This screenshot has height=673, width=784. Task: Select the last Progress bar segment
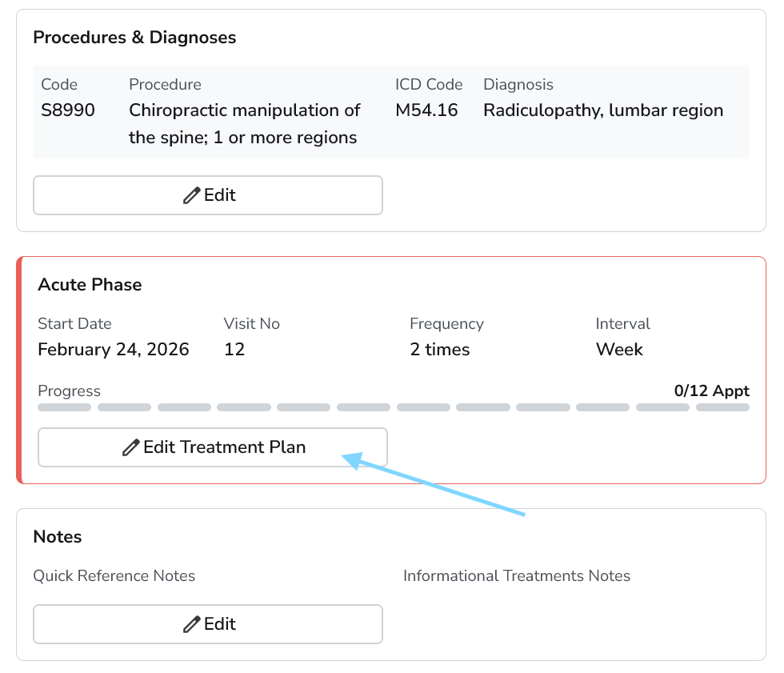coord(722,407)
